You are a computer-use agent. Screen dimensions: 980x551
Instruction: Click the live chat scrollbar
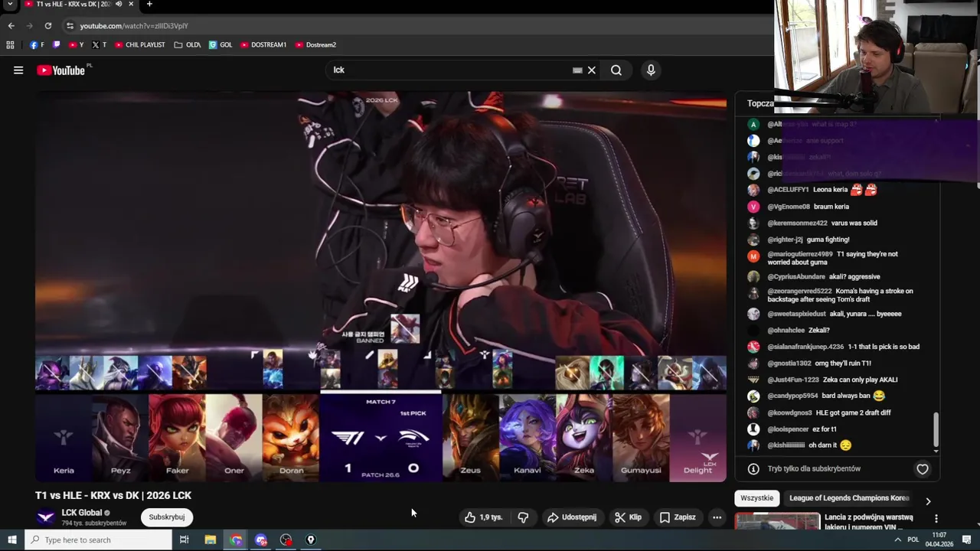pos(936,430)
